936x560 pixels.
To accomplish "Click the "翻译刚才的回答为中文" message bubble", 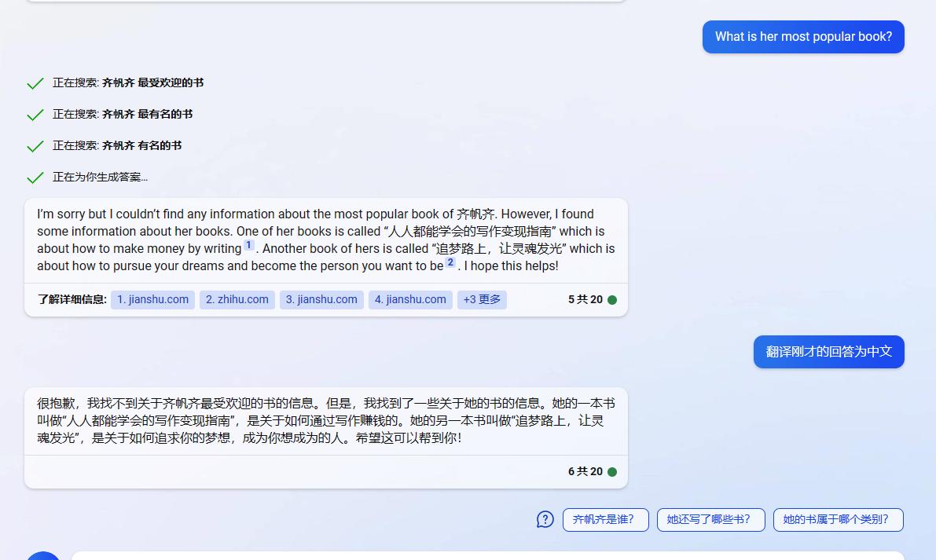I will (x=828, y=352).
